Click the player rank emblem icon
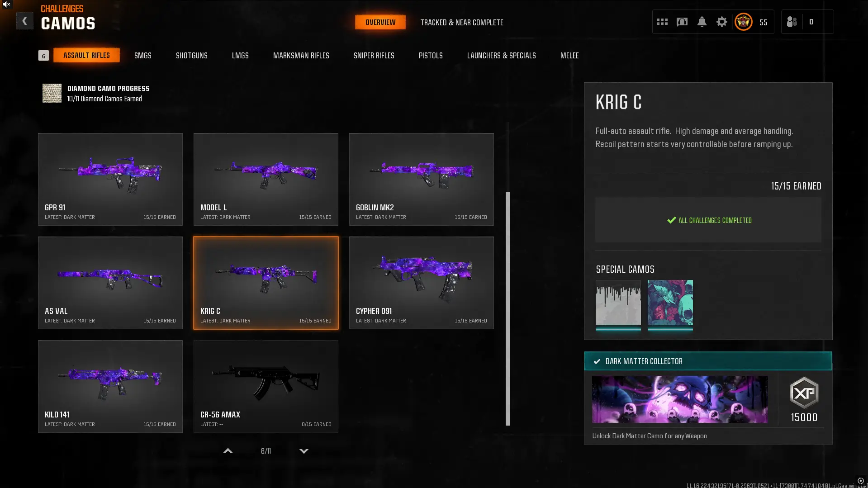This screenshot has width=868, height=488. (744, 22)
